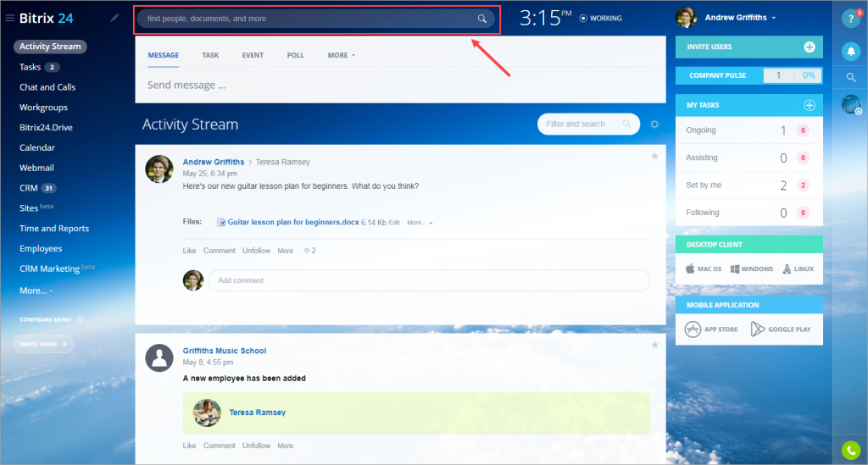Click the right sidebar search icon
This screenshot has width=868, height=465.
click(851, 77)
